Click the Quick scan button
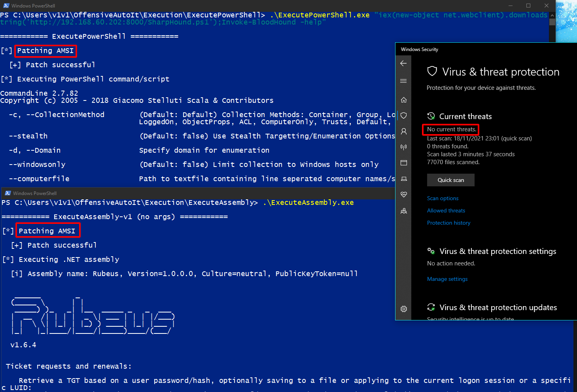This screenshot has height=392, width=577. (x=451, y=180)
